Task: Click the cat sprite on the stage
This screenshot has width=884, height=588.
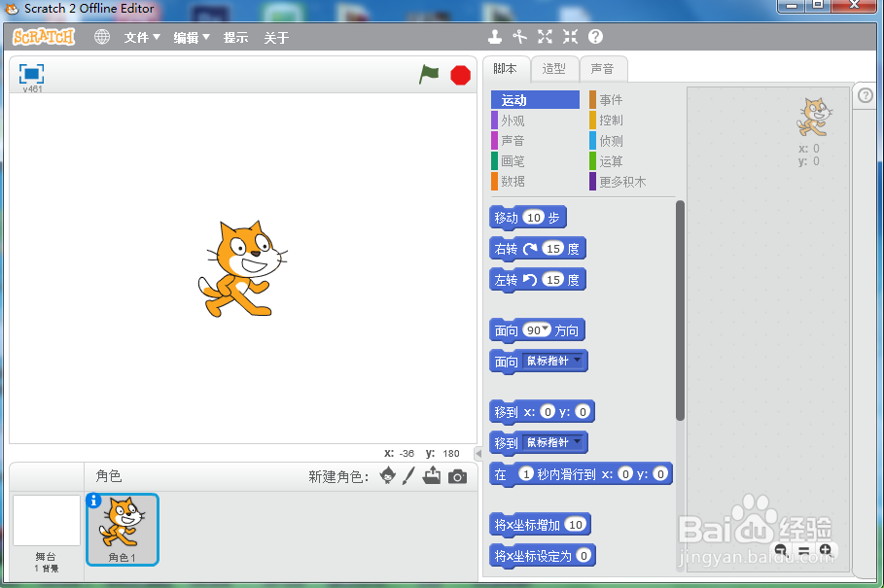Action: click(242, 269)
